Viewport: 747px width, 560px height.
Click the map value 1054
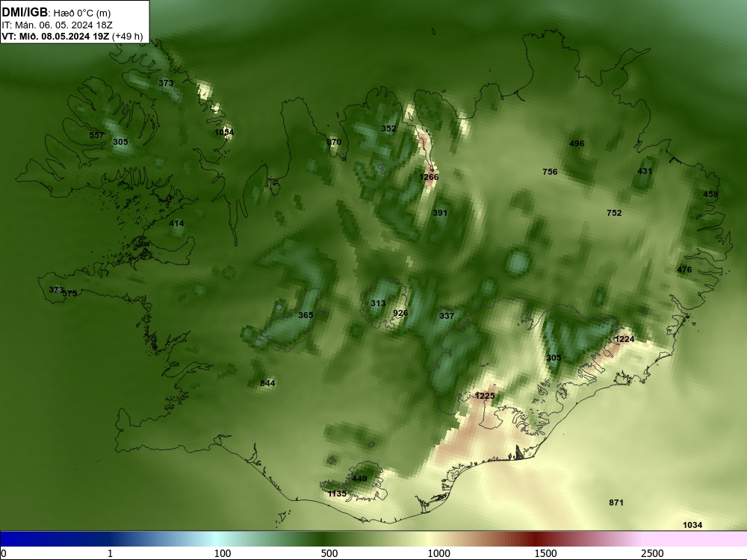click(224, 132)
